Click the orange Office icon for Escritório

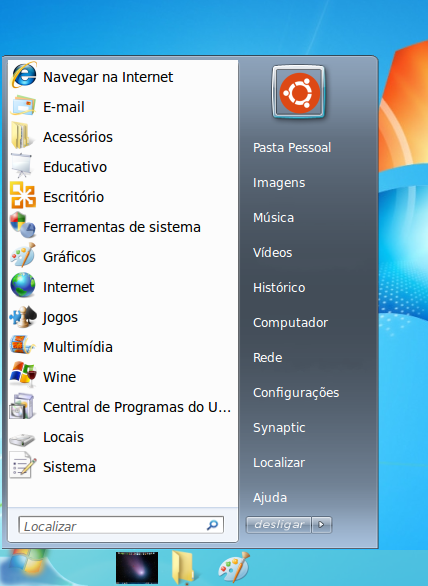click(x=23, y=195)
